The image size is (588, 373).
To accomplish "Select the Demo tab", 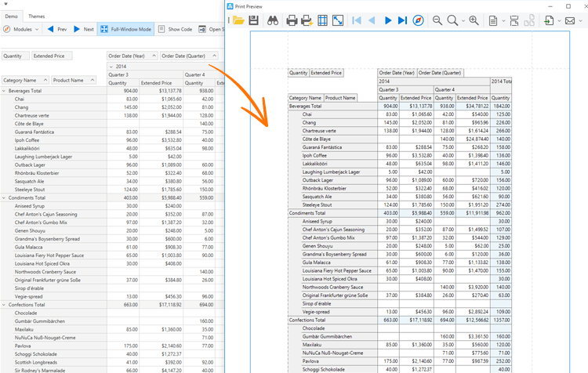I will pos(11,16).
